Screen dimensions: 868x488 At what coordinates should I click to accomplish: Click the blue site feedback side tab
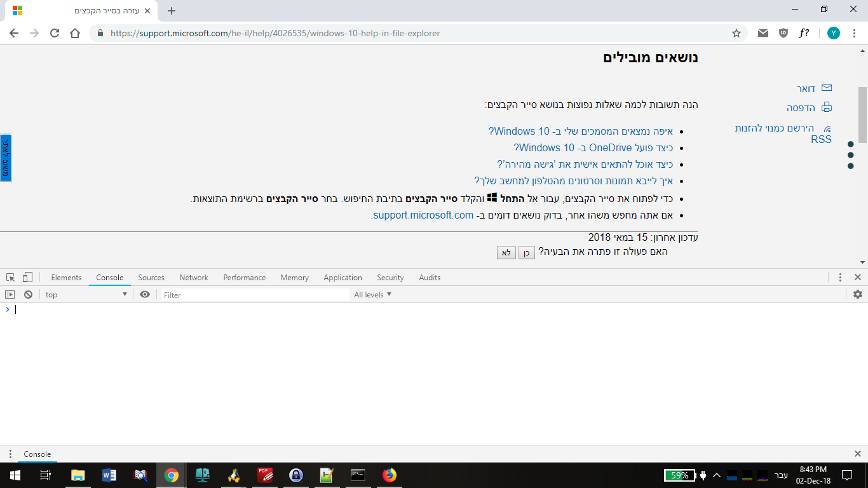6,158
